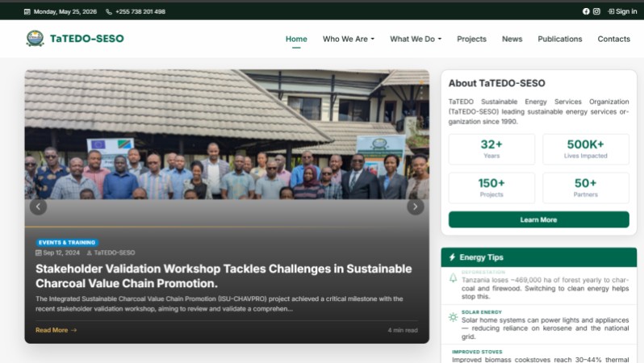Click the Tanzania deforestation tip text
The image size is (644, 363).
tap(545, 288)
